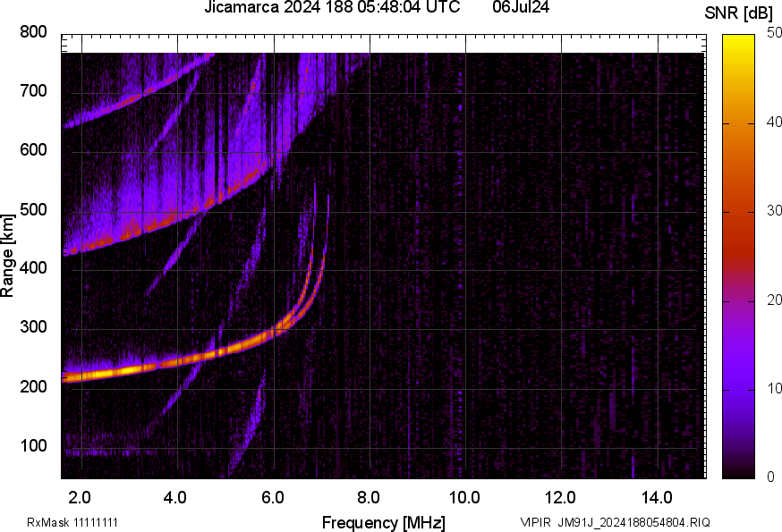Image resolution: width=782 pixels, height=532 pixels.
Task: Click the SNR colorbar gradient
Action: click(739, 257)
